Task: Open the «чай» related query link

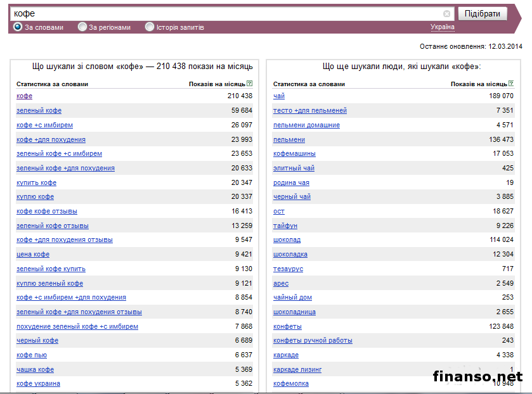Action: 279,96
